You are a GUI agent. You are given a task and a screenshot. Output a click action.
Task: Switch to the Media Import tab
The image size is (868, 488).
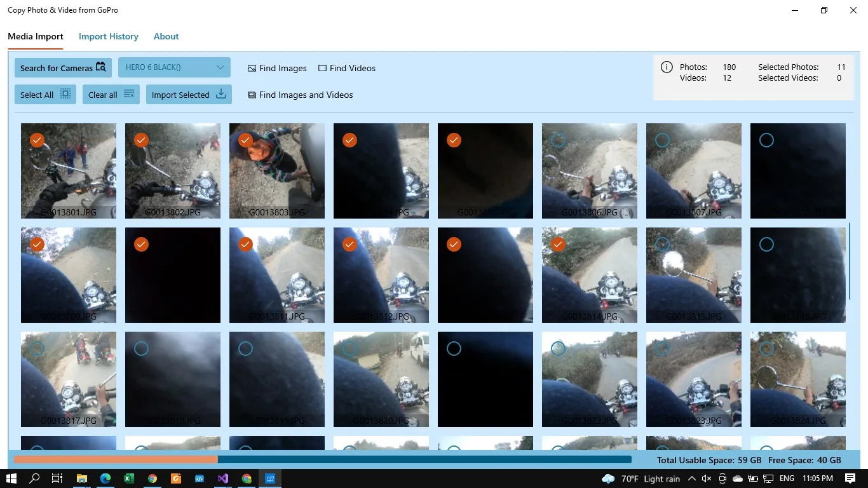pos(36,36)
